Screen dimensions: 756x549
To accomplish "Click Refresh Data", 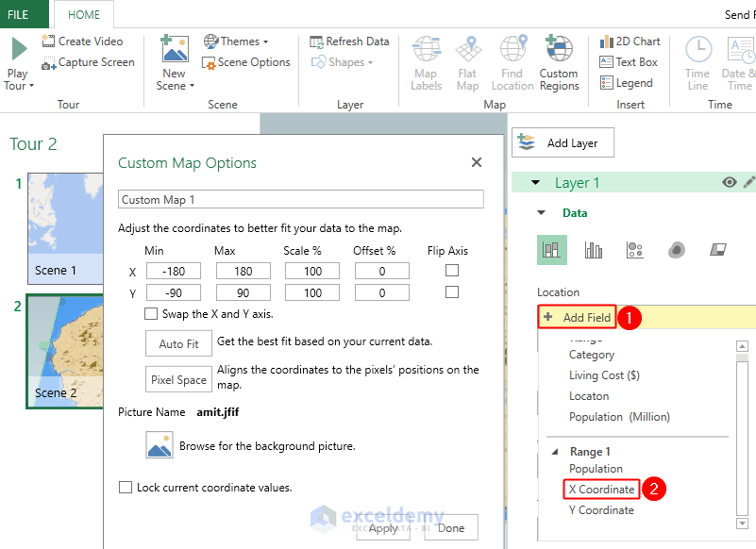I will [x=349, y=42].
